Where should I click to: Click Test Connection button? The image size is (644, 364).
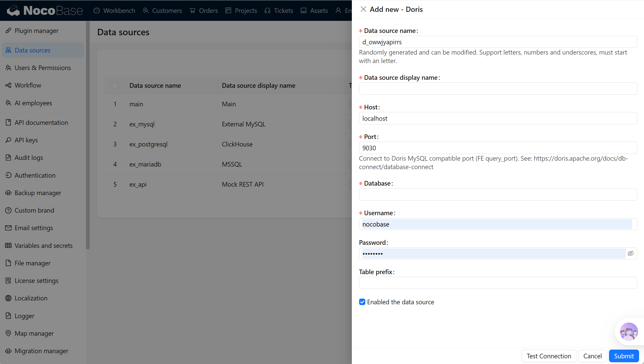click(549, 356)
